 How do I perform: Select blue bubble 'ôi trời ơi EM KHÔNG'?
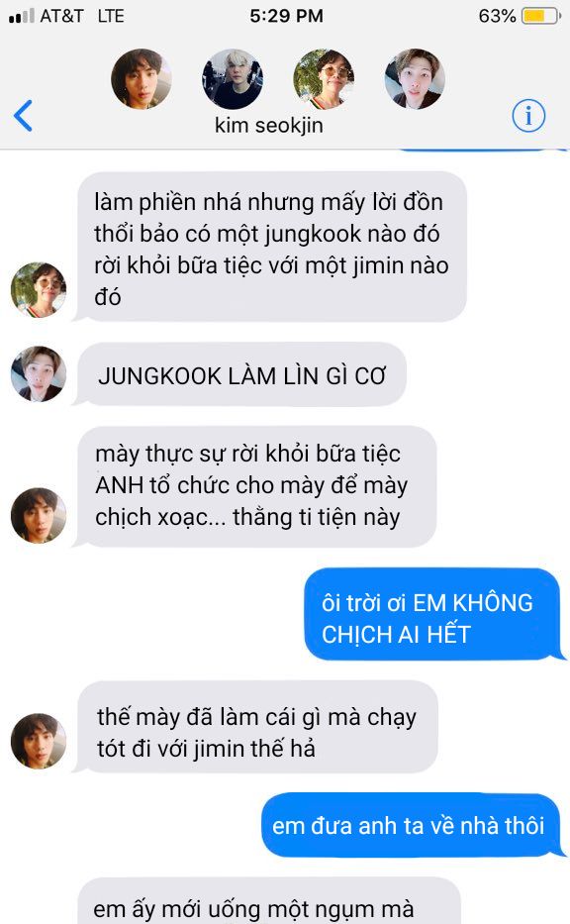pos(434,614)
